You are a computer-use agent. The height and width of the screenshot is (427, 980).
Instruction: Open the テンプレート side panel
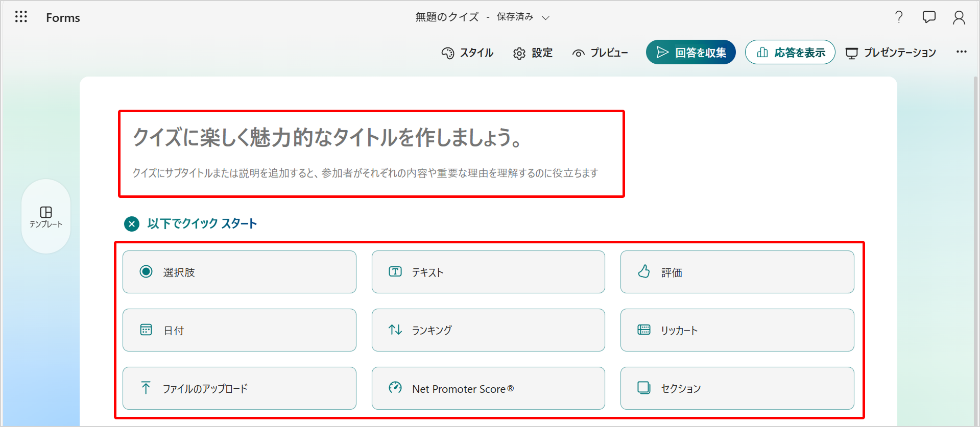pyautogui.click(x=46, y=216)
